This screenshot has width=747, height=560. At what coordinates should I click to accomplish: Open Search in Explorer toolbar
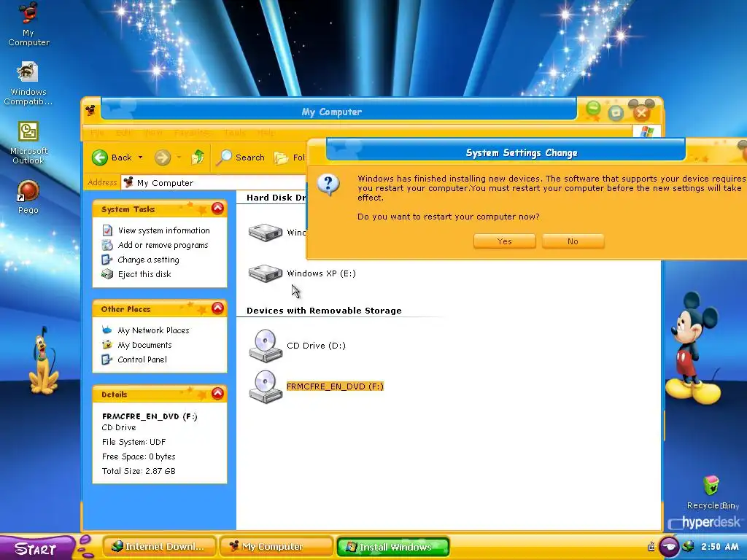click(240, 157)
